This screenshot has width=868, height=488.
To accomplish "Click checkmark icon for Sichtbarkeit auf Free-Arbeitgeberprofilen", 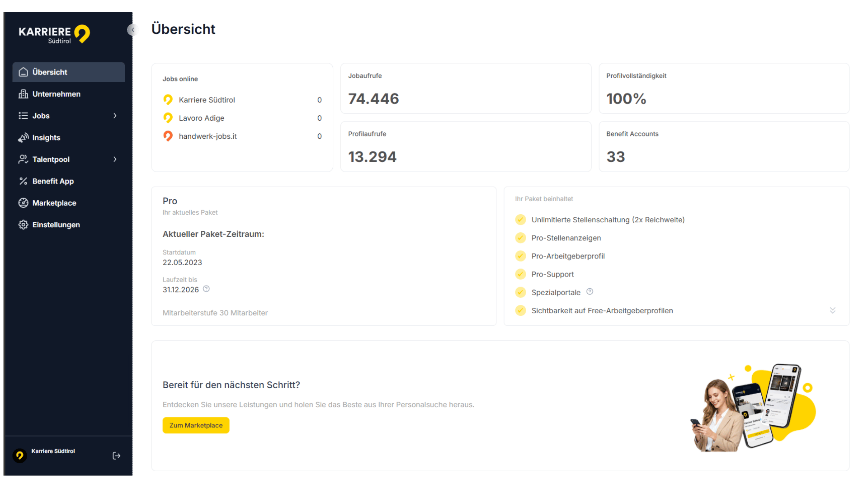I will 521,310.
